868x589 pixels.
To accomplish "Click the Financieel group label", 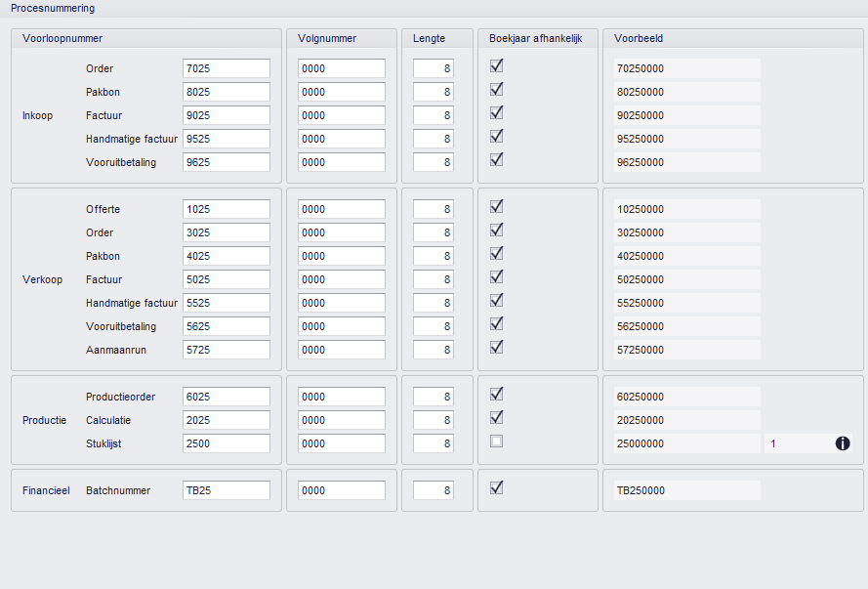I will (x=46, y=490).
